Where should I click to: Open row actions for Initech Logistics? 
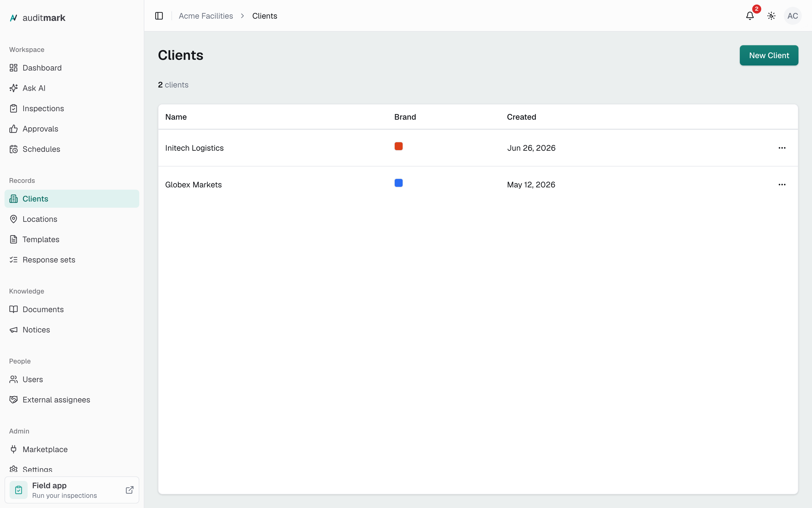782,148
